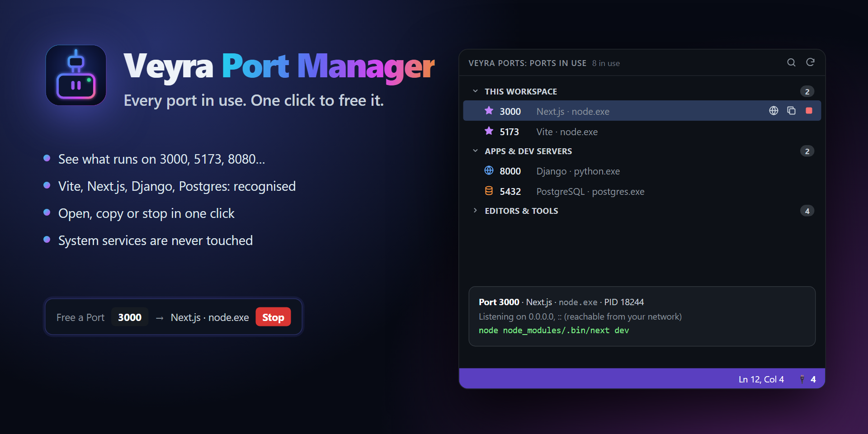Click the database icon beside port 5432
Viewport: 868px width, 434px height.
(489, 191)
